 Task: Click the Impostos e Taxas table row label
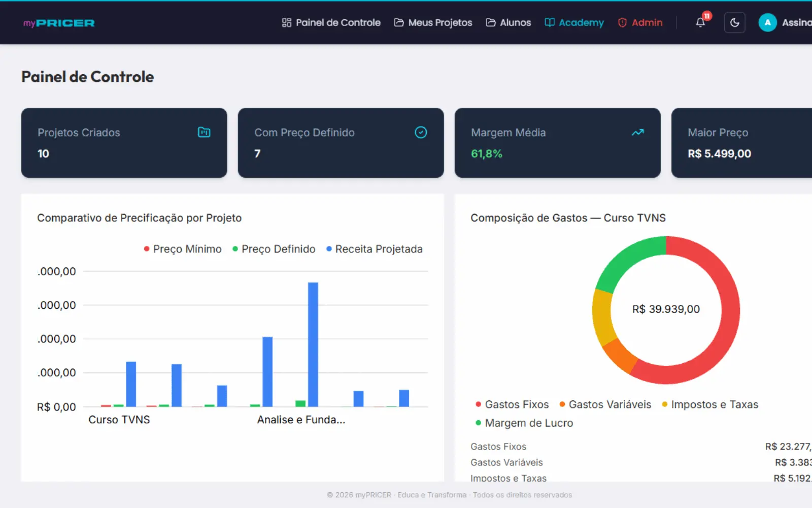[509, 478]
